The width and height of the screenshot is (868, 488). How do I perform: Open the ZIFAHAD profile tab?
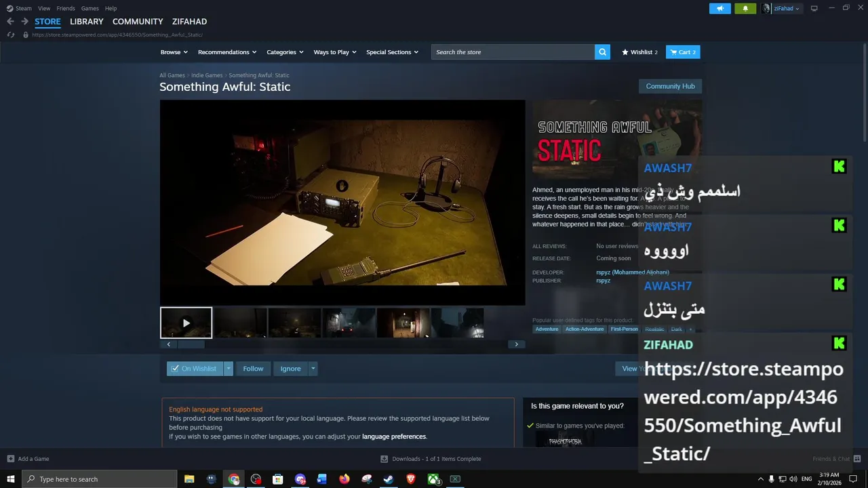[x=189, y=22]
